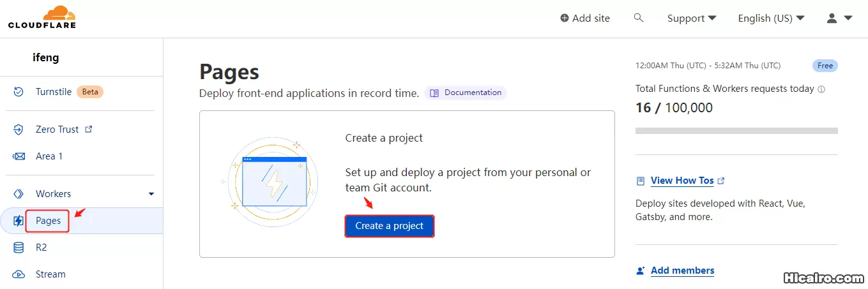Screen dimensions: 868x289
Task: Click the Turnstile sidebar icon
Action: pos(19,92)
